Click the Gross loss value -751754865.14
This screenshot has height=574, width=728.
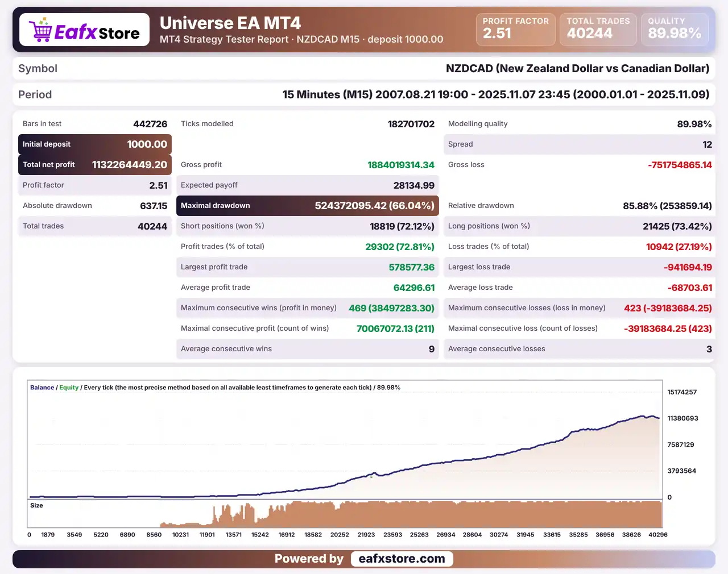pyautogui.click(x=680, y=165)
